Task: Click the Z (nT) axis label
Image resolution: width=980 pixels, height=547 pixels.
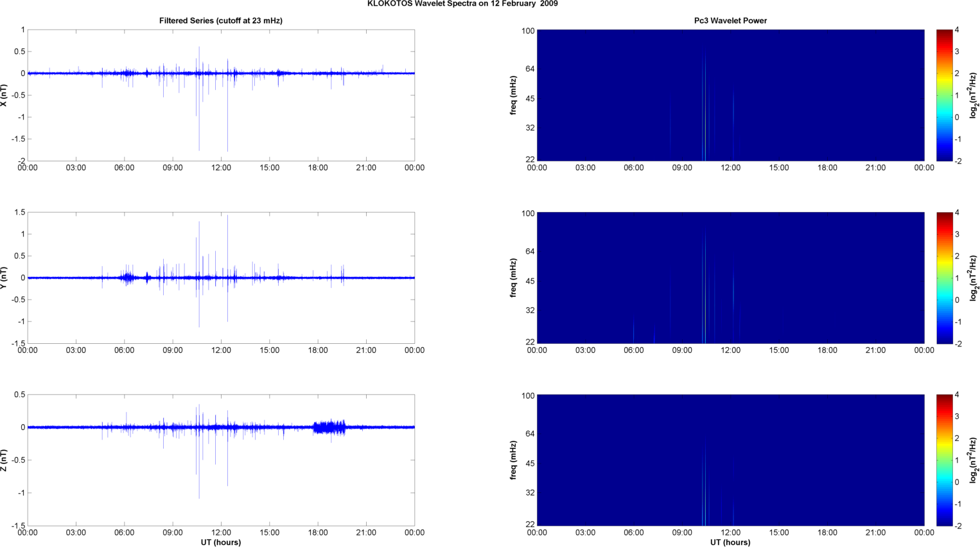Action: click(4, 460)
